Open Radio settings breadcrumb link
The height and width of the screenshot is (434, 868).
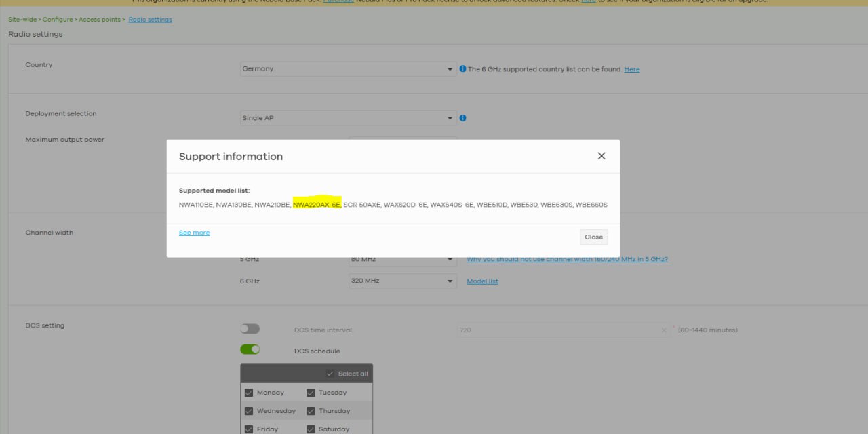point(150,20)
